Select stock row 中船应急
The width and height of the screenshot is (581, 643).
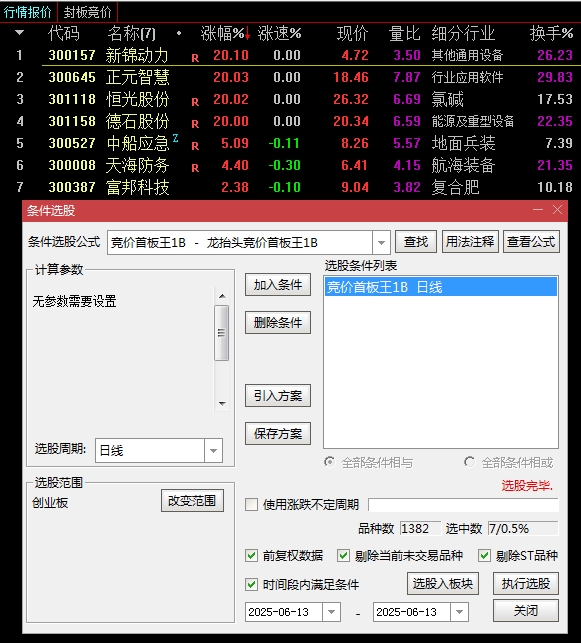coord(290,143)
